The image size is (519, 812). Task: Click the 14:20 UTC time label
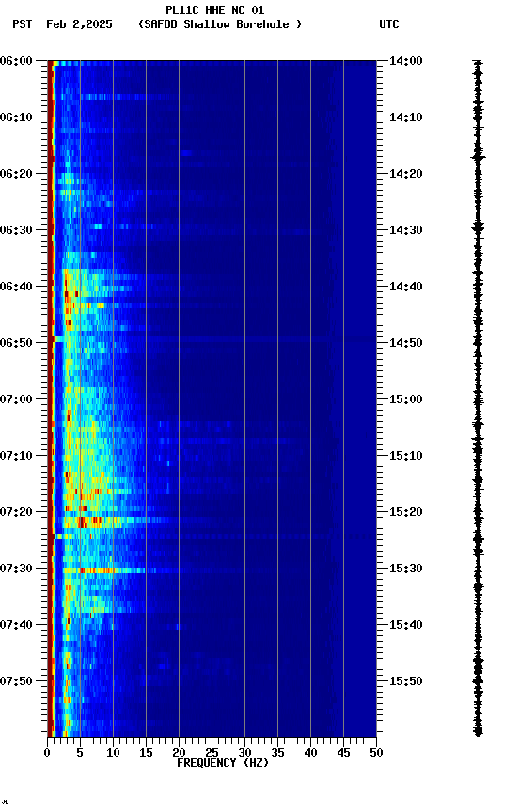(406, 174)
